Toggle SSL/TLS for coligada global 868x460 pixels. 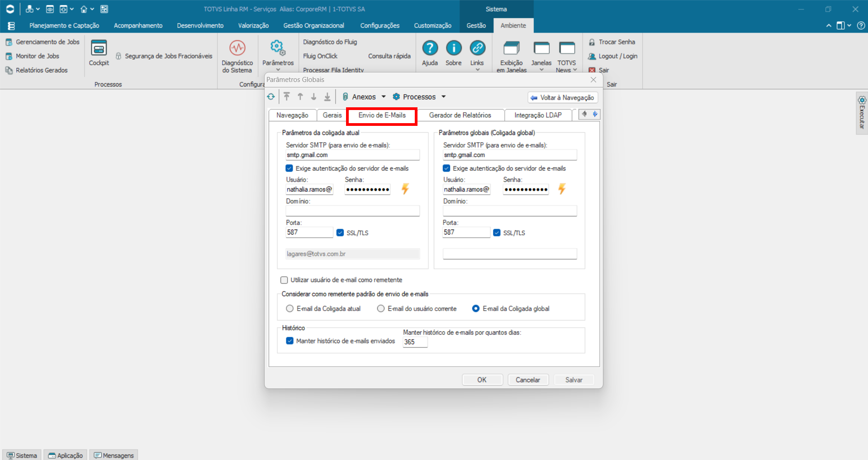[497, 233]
